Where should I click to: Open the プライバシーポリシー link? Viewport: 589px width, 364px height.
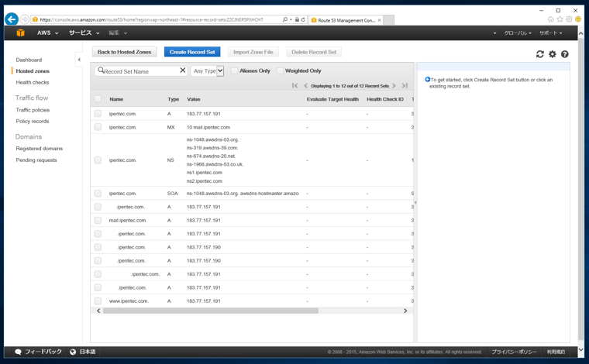(515, 352)
